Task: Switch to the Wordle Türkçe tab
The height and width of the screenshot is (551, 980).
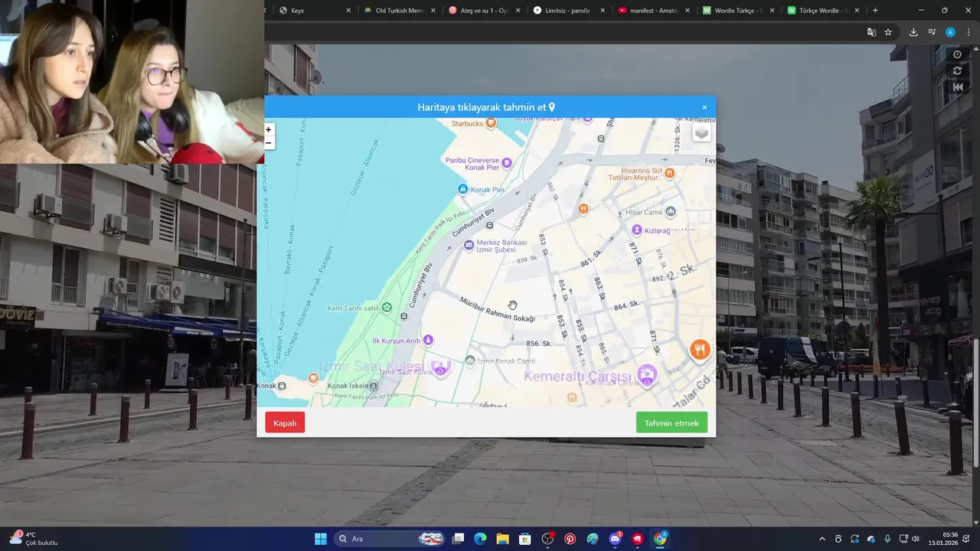Action: [737, 11]
